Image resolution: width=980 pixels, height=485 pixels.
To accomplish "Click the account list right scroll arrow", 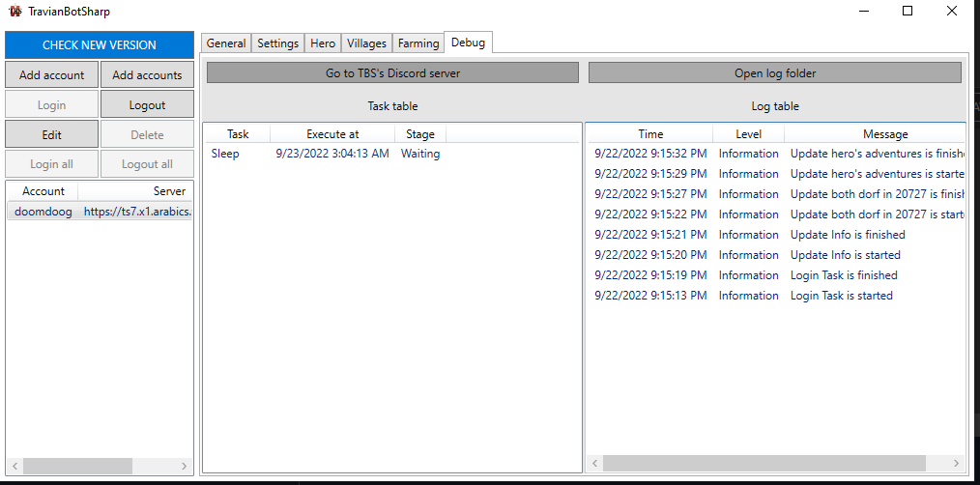I will [184, 466].
